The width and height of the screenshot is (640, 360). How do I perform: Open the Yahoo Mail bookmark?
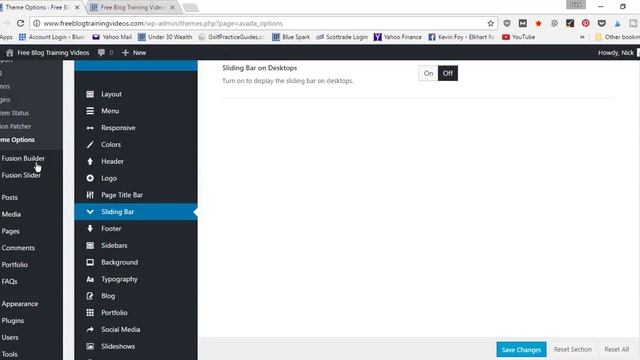click(112, 37)
